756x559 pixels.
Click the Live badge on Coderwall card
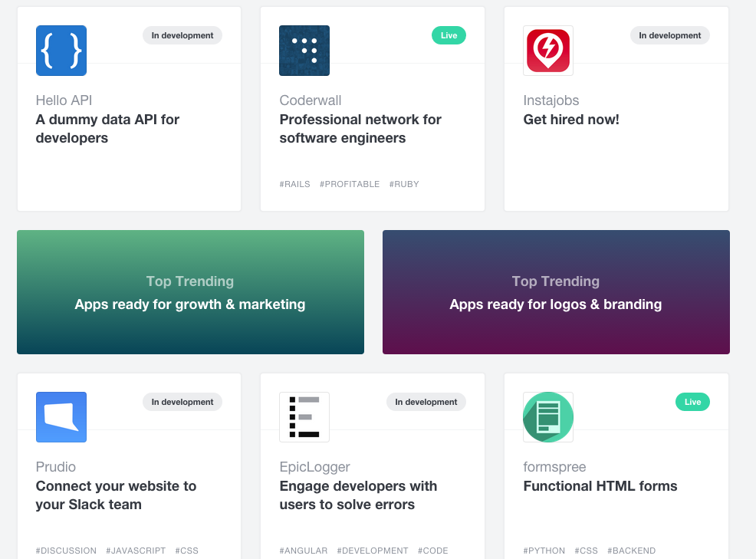[449, 35]
